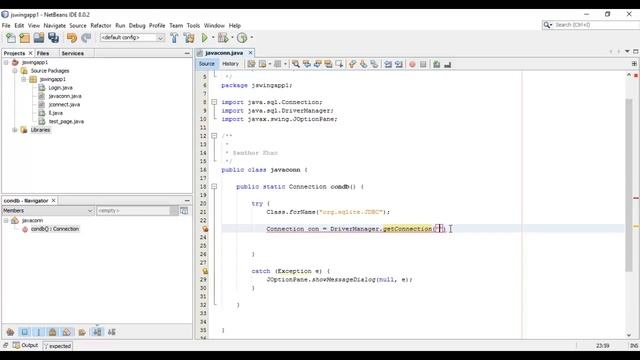Select condb() : Connection in Navigator
Viewport: 640px width, 360px height.
click(55, 229)
